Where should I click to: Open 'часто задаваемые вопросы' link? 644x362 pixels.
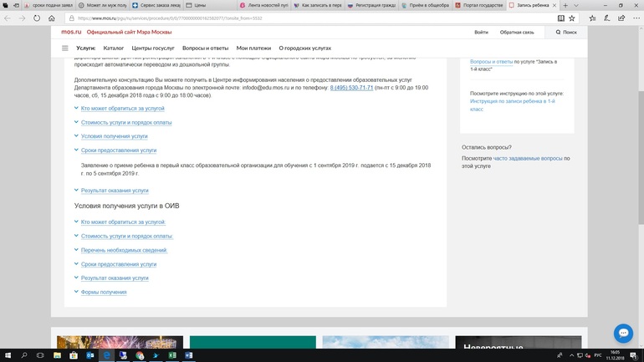[527, 158]
